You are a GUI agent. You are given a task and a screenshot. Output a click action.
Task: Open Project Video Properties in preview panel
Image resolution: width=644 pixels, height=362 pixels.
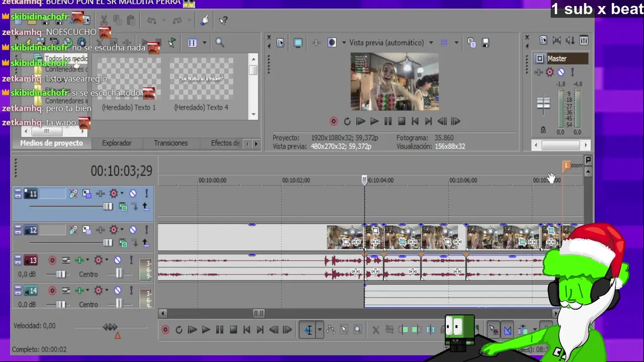280,43
